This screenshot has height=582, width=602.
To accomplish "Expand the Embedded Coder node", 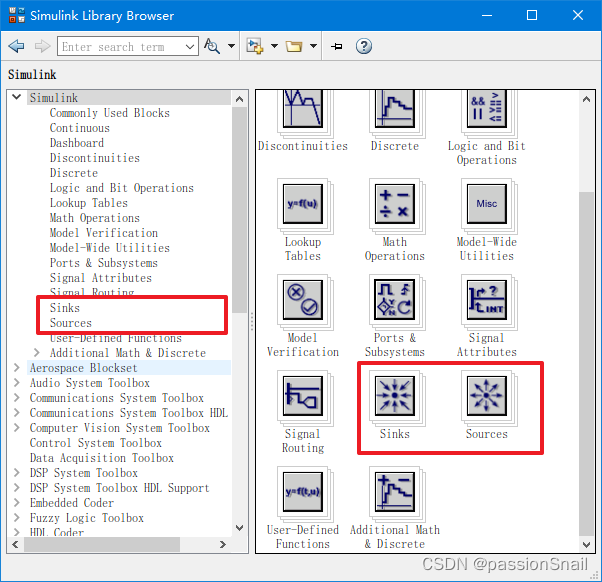I will pyautogui.click(x=17, y=502).
